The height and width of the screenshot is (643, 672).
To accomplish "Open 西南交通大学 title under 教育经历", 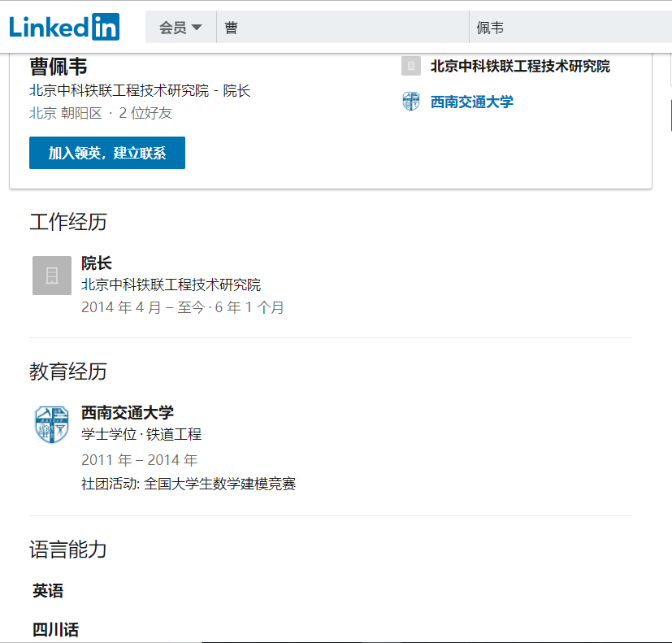I will [128, 413].
